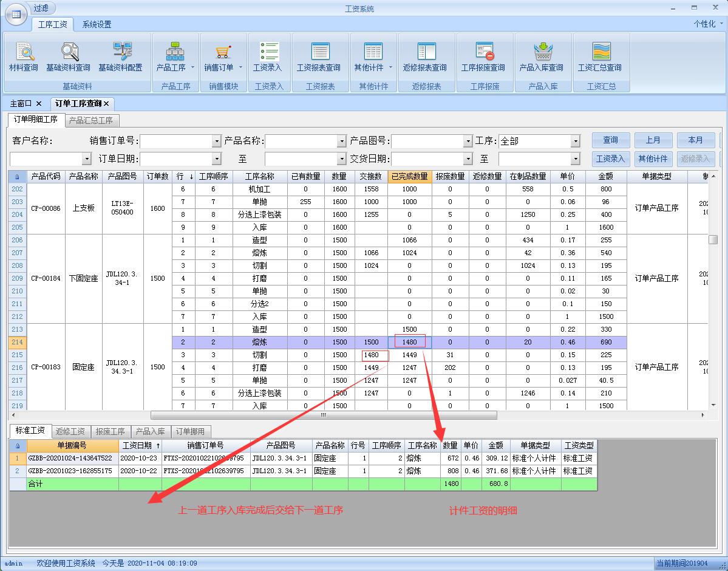Open 材料查询 ribbon icon
This screenshot has width=728, height=571.
[x=24, y=57]
